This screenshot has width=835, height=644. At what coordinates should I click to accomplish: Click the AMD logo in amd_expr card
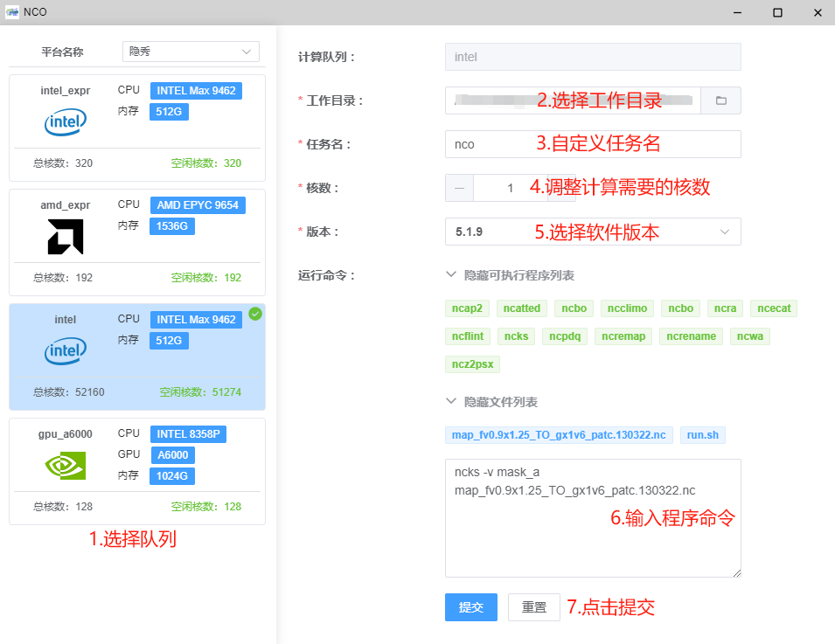66,237
